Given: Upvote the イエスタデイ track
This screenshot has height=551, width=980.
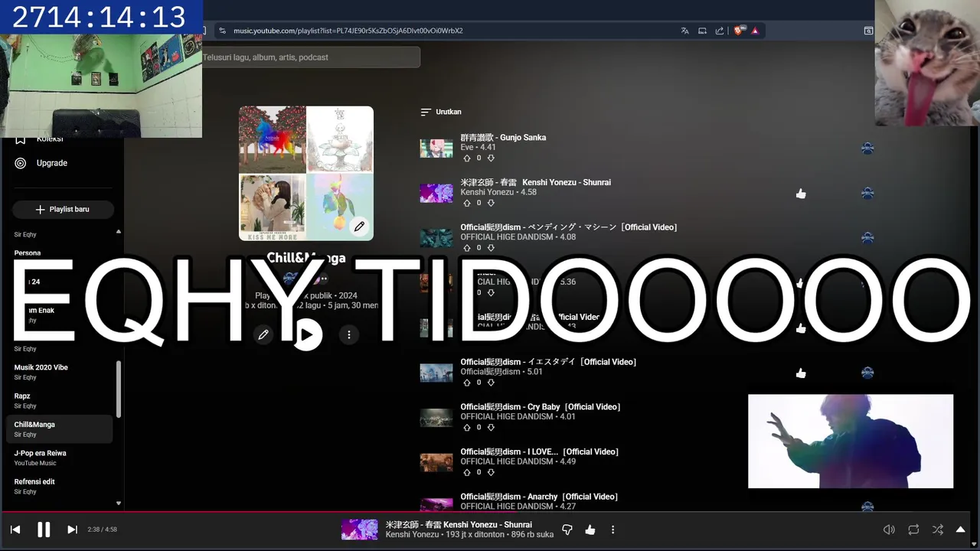Looking at the screenshot, I should click(x=467, y=383).
